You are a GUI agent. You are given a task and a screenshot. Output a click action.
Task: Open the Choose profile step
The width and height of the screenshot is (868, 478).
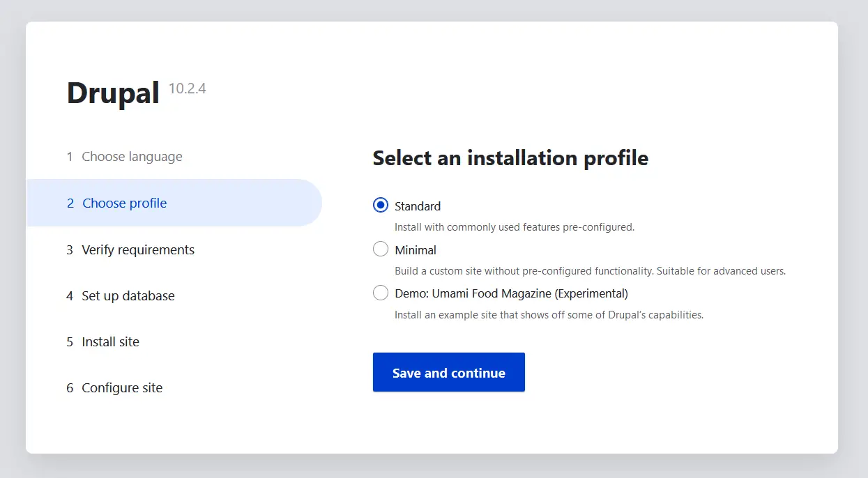174,203
